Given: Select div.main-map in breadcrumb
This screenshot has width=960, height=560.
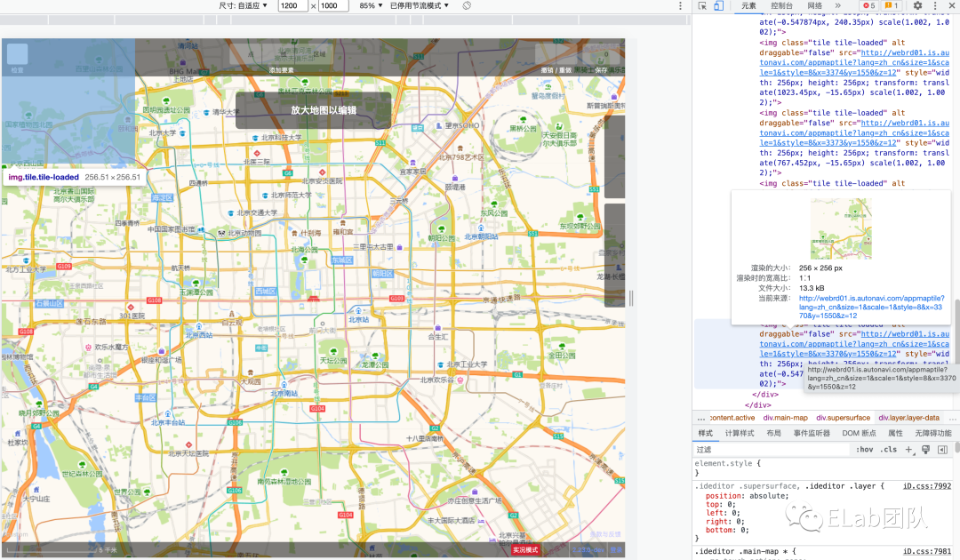Looking at the screenshot, I should 786,418.
